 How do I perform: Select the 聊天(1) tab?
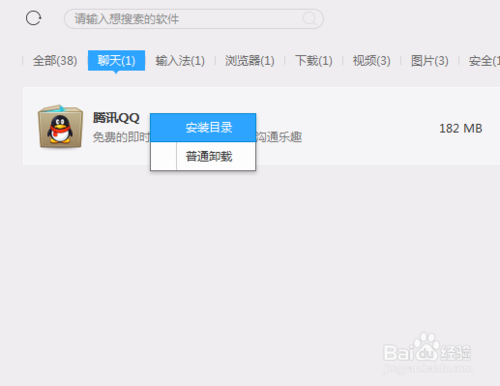coord(116,61)
